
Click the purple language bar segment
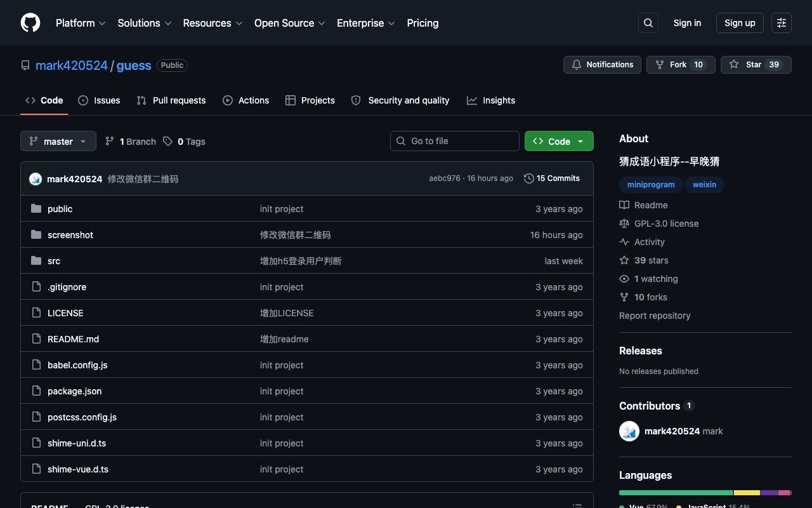point(769,493)
